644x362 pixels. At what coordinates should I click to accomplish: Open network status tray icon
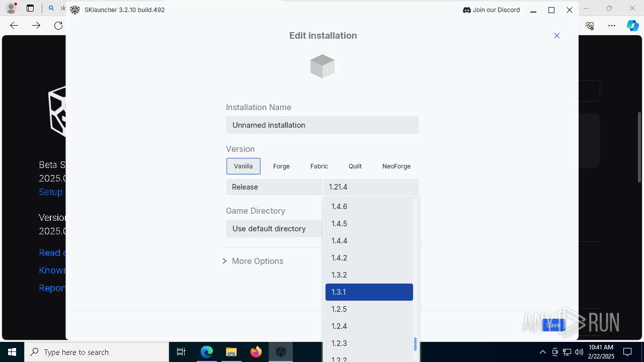tap(567, 352)
